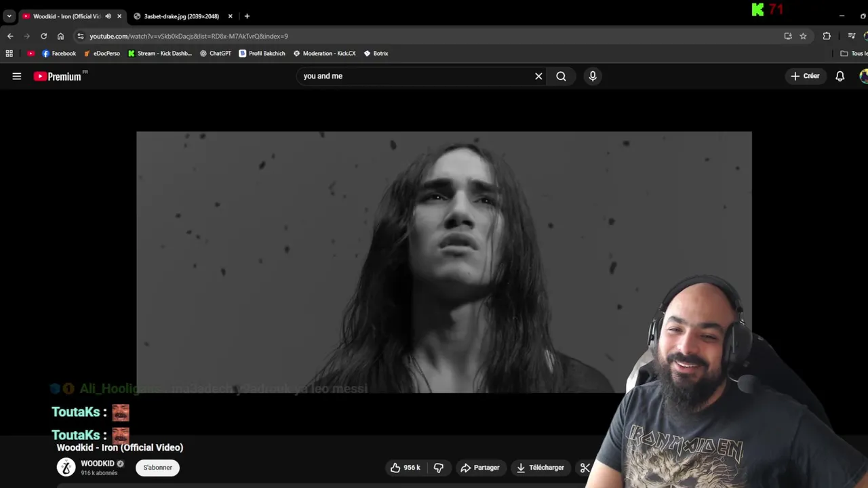
Task: Open ChatGPT bookmark
Action: 216,54
